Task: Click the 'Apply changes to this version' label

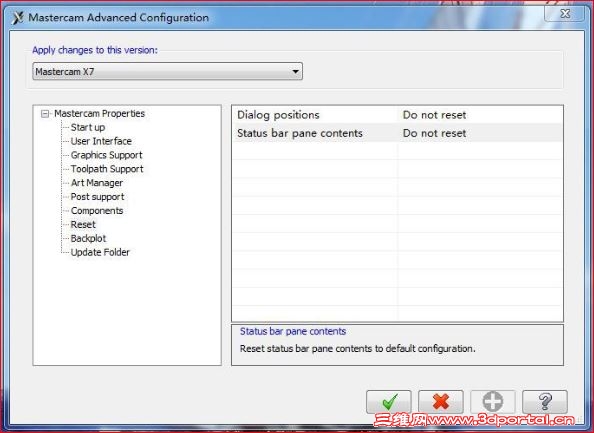Action: [x=95, y=50]
